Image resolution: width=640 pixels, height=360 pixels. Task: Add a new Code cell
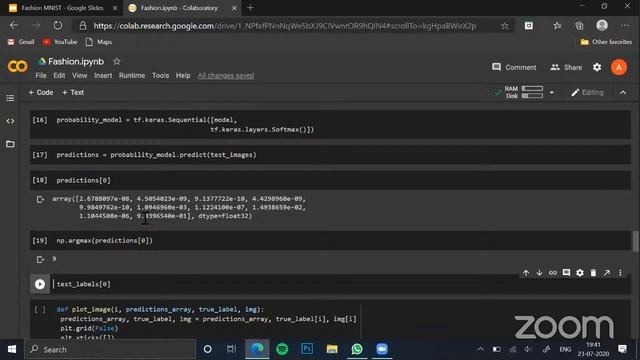pos(41,93)
